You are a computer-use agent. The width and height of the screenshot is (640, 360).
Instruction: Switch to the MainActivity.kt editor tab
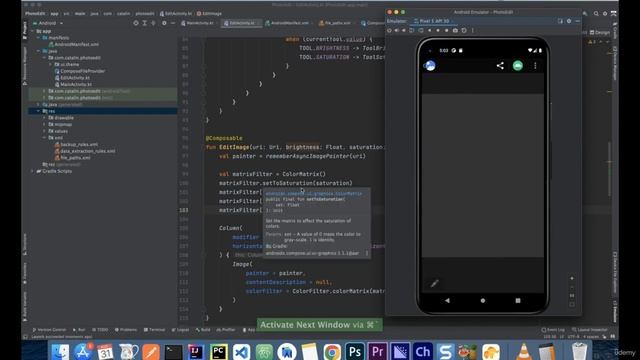click(x=198, y=23)
